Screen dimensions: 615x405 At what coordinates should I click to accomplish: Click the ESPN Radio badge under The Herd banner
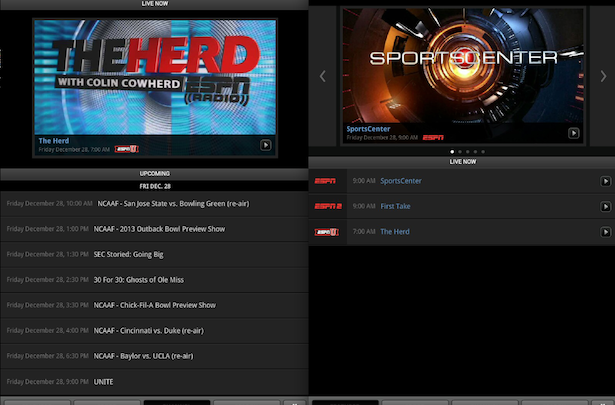[x=126, y=149]
